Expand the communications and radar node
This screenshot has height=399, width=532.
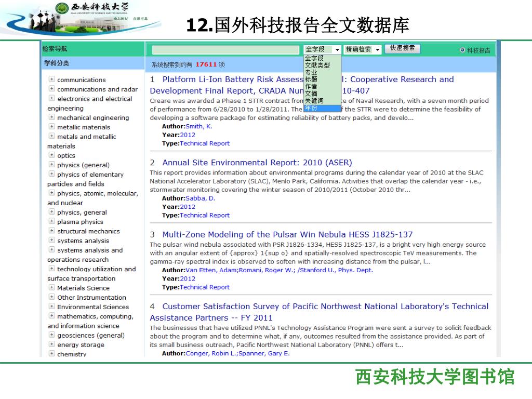coord(51,88)
